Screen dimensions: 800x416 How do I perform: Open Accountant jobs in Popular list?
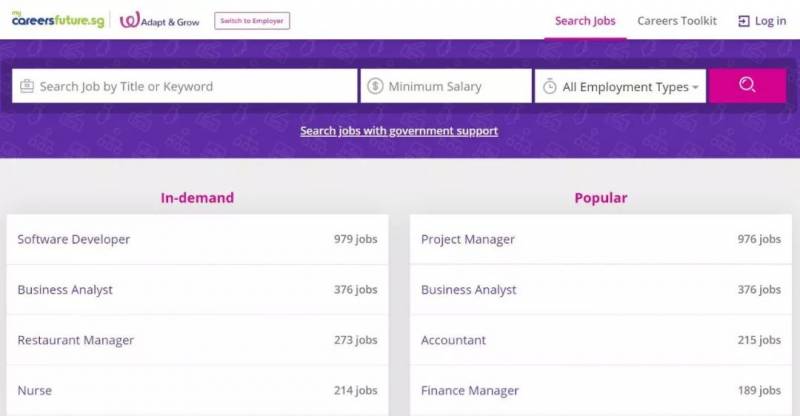pyautogui.click(x=453, y=340)
